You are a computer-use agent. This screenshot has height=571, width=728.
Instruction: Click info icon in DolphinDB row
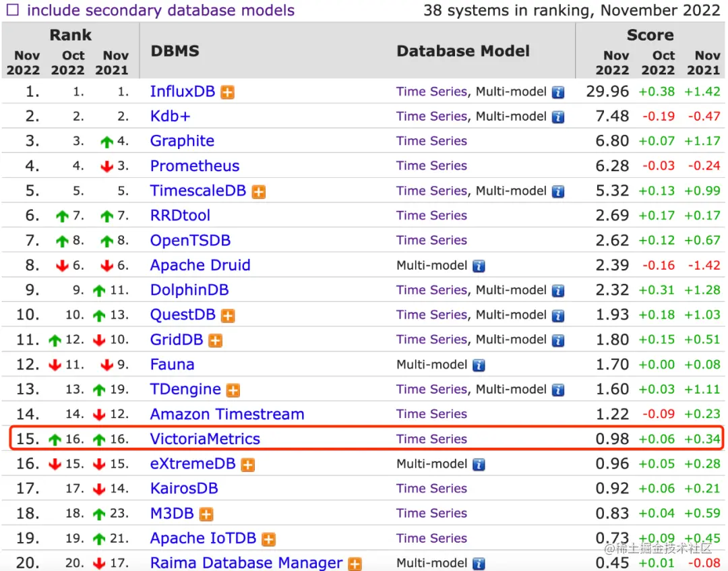click(x=558, y=291)
